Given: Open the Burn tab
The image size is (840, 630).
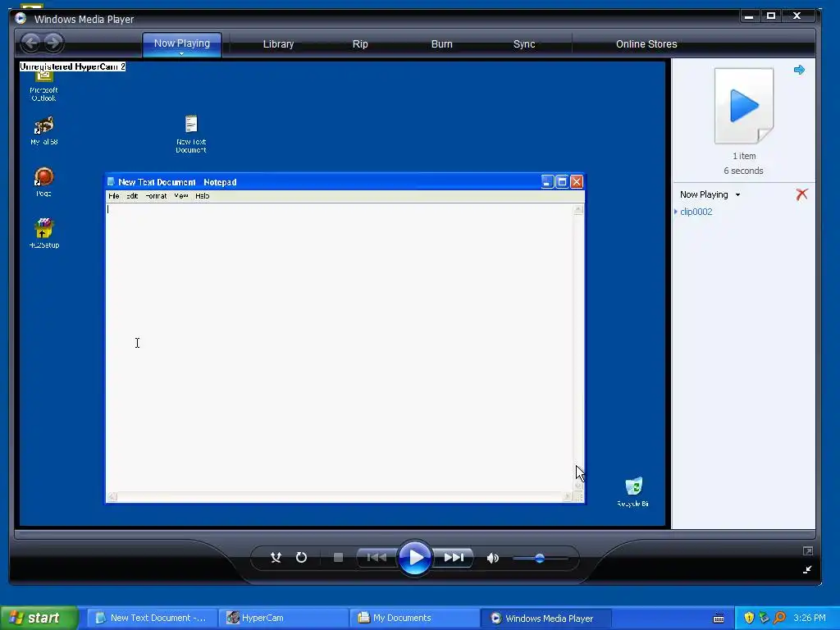Looking at the screenshot, I should 442,44.
